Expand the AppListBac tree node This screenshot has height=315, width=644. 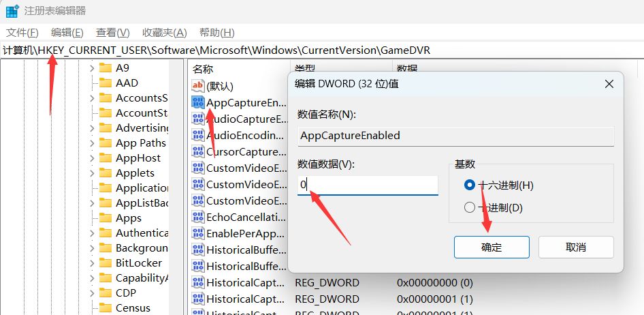[x=92, y=203]
